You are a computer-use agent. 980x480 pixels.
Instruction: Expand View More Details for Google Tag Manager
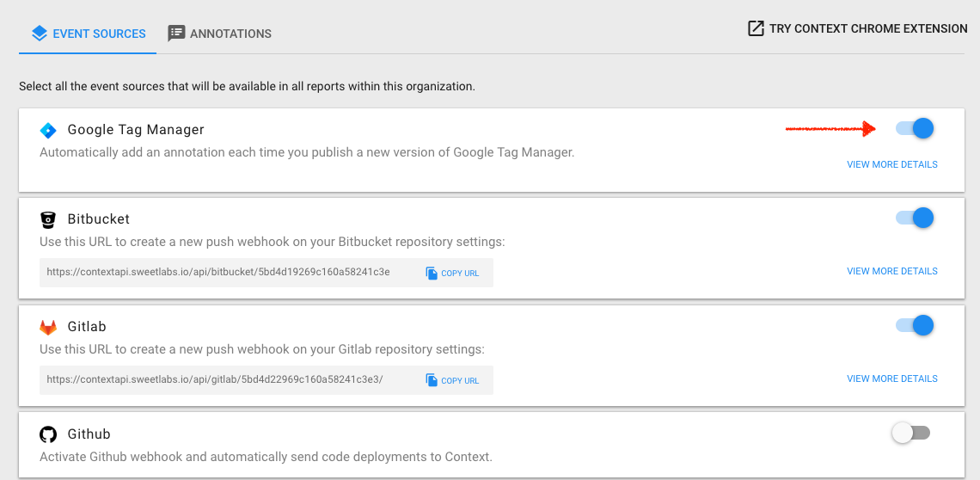click(x=891, y=164)
